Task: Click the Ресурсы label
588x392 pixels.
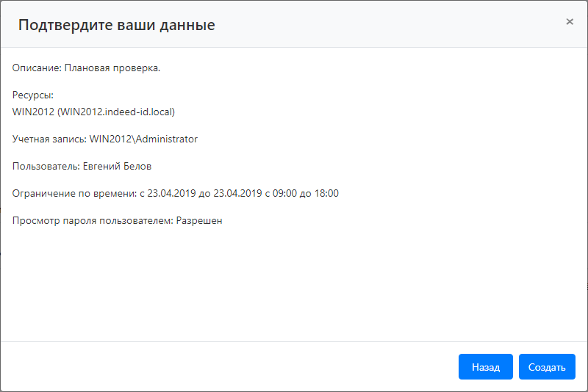Action: pos(33,95)
